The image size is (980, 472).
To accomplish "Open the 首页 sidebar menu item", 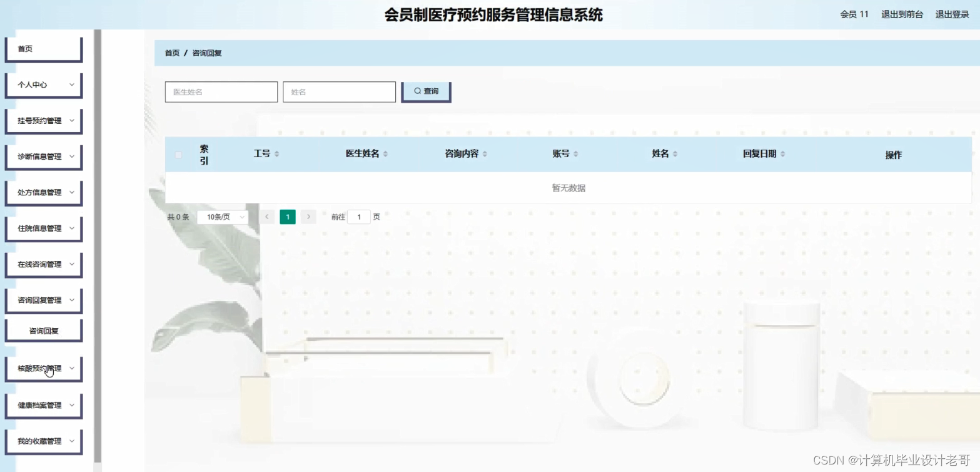I will pos(44,49).
